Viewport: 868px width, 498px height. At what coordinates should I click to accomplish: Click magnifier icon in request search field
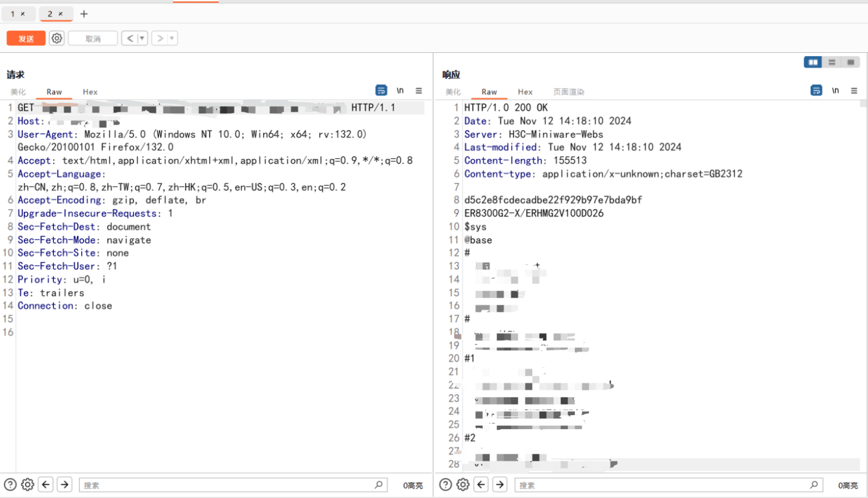[x=379, y=485]
